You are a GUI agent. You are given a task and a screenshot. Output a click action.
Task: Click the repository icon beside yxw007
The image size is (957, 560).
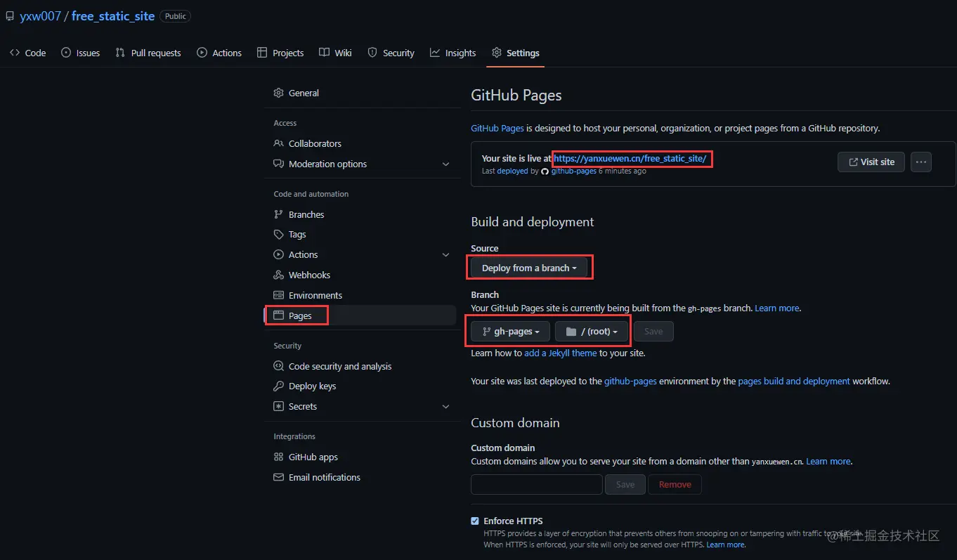(x=10, y=16)
